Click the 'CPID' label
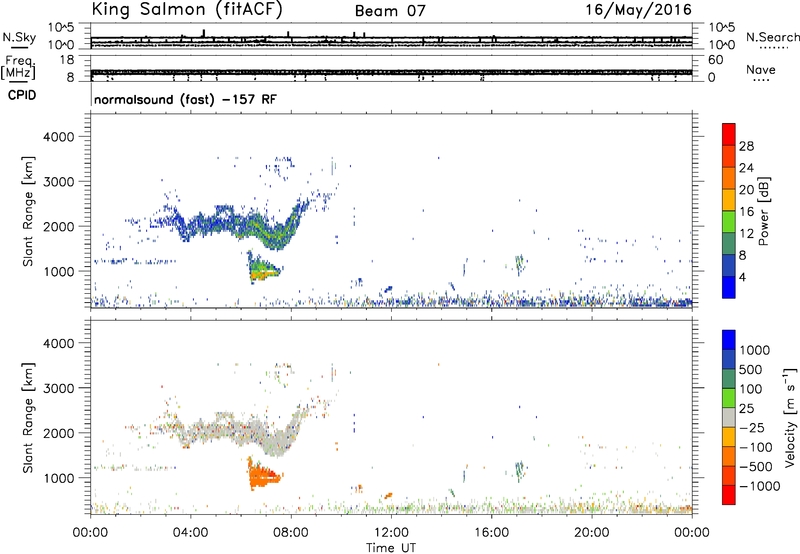This screenshot has height=554, width=800. [x=22, y=95]
